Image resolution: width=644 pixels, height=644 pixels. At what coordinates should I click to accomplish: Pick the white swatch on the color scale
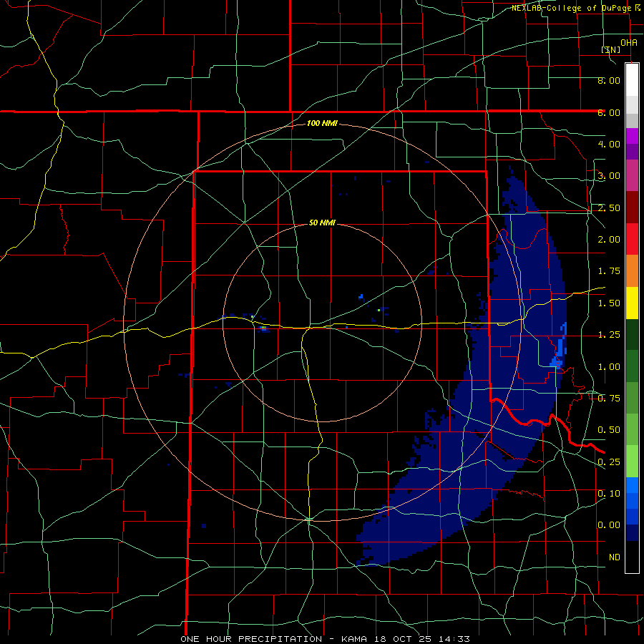pos(632,80)
